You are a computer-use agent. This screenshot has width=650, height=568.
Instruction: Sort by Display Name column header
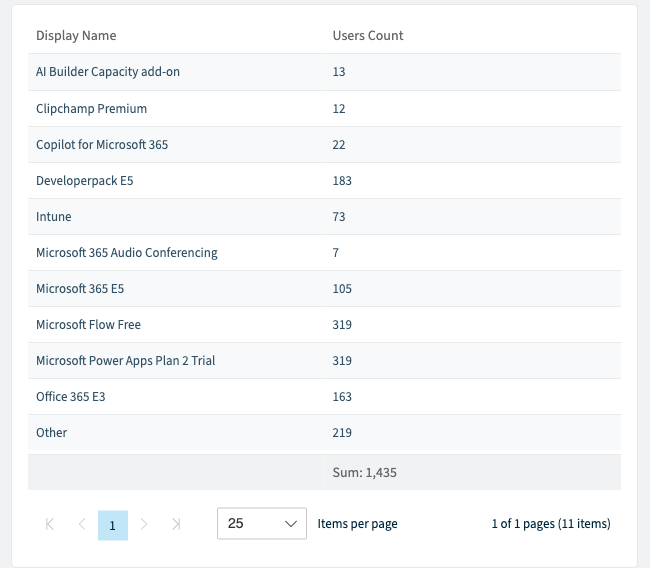click(76, 36)
